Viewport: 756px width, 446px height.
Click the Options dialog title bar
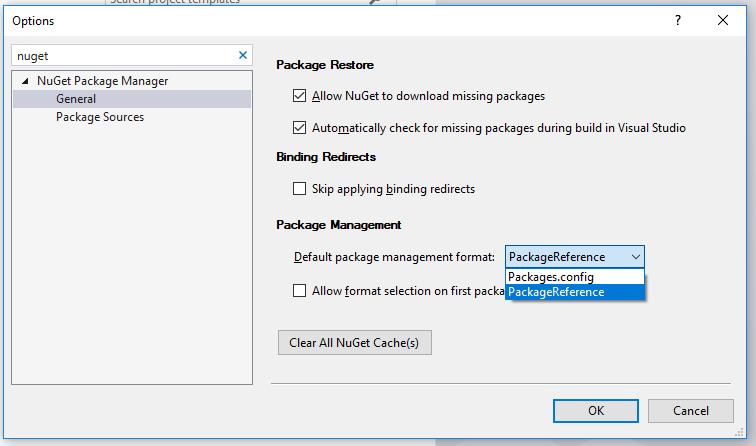[x=300, y=20]
